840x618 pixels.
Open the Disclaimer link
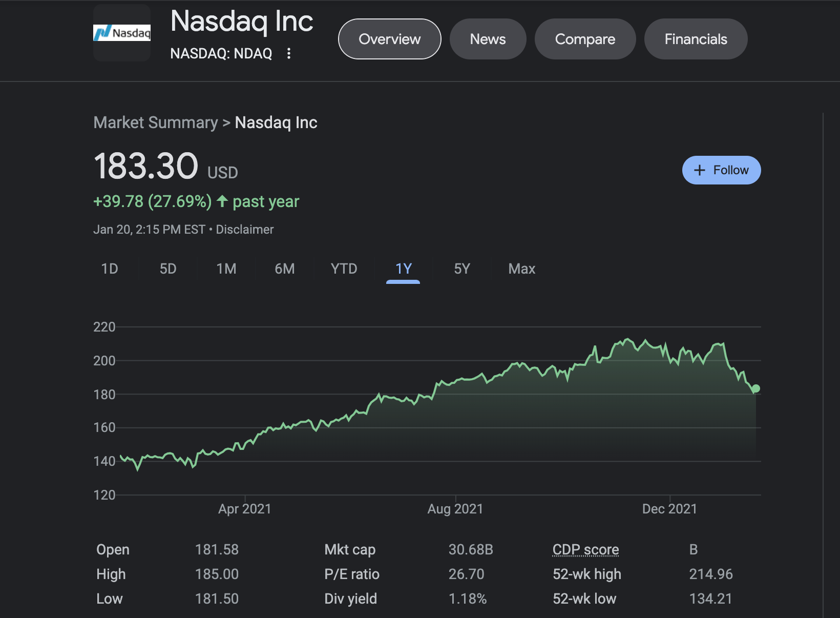coord(245,230)
